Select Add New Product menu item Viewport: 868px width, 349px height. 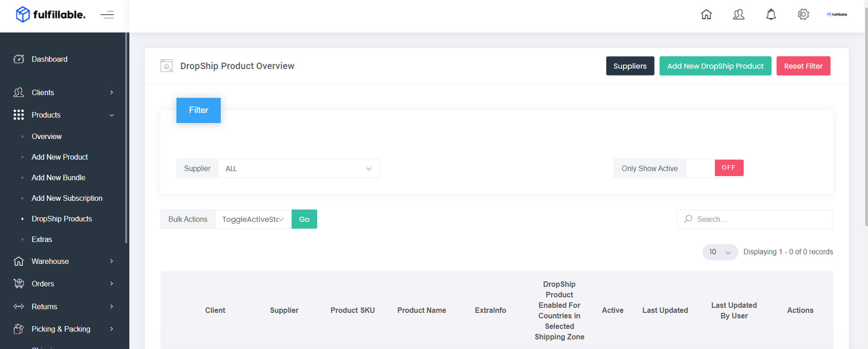tap(60, 157)
